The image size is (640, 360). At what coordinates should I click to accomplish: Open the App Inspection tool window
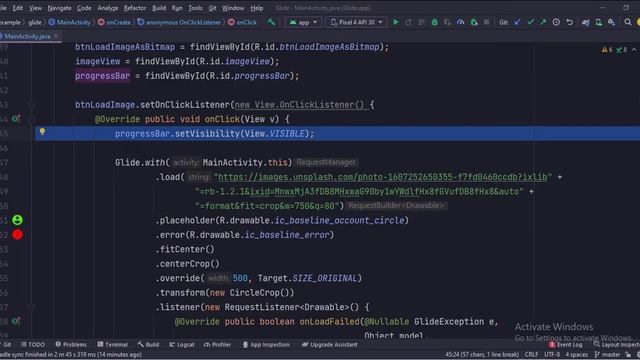266,344
